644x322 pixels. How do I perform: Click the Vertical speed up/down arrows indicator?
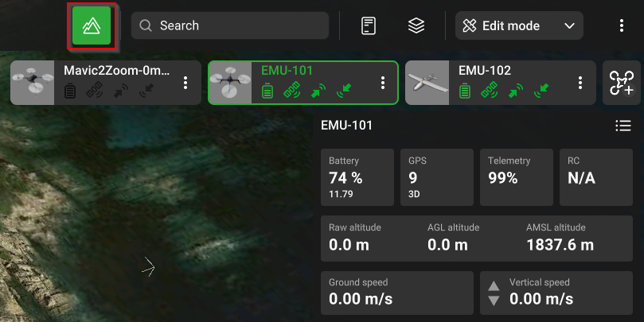tap(494, 293)
